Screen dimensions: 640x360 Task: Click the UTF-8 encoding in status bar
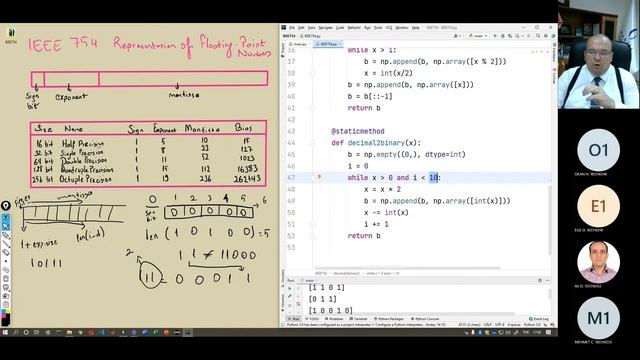(x=500, y=325)
